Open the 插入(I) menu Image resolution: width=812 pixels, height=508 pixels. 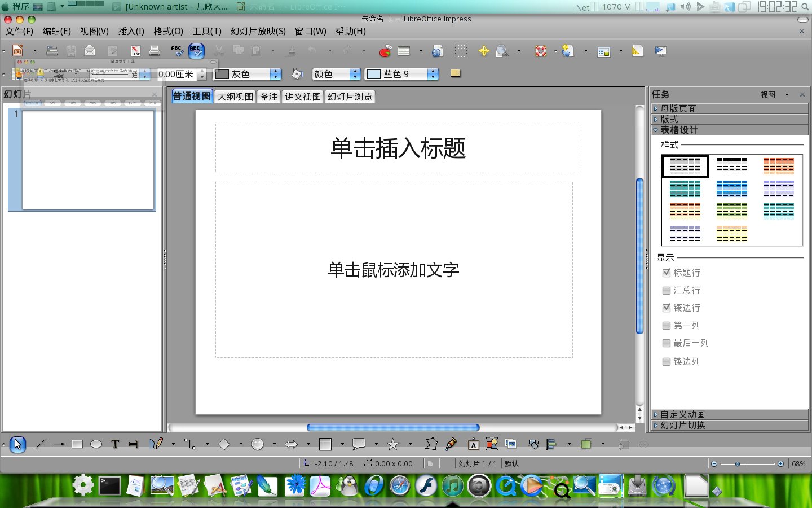tap(131, 31)
